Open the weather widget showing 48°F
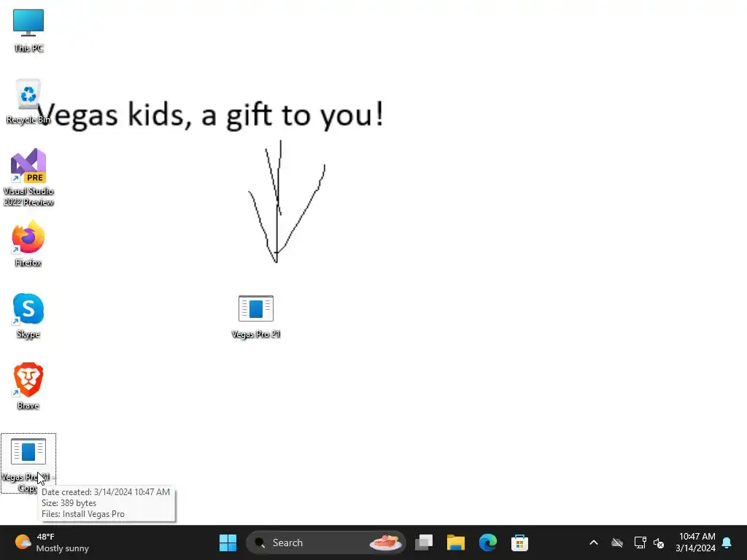Viewport: 747px width, 560px height. point(52,542)
